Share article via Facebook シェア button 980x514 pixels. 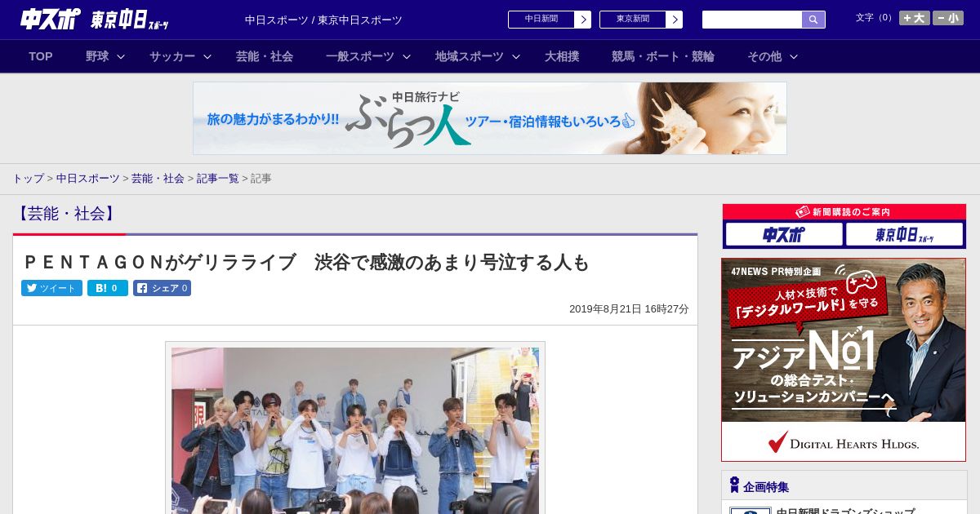pyautogui.click(x=162, y=288)
